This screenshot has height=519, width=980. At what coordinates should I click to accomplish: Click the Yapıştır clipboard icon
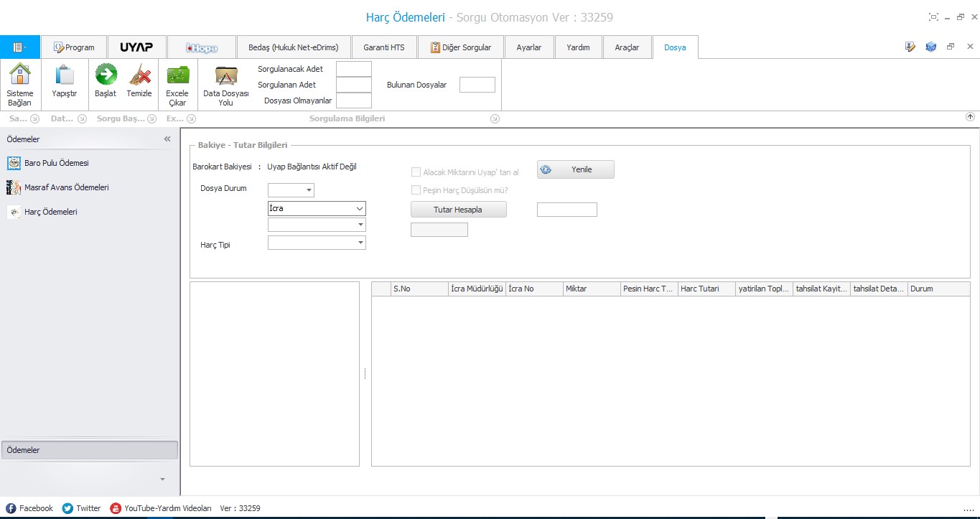pos(65,75)
